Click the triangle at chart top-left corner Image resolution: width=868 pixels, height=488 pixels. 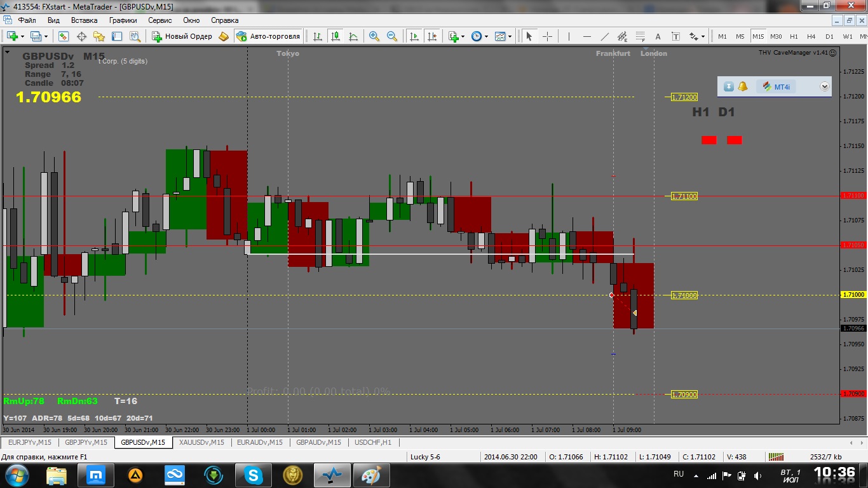pos(7,52)
